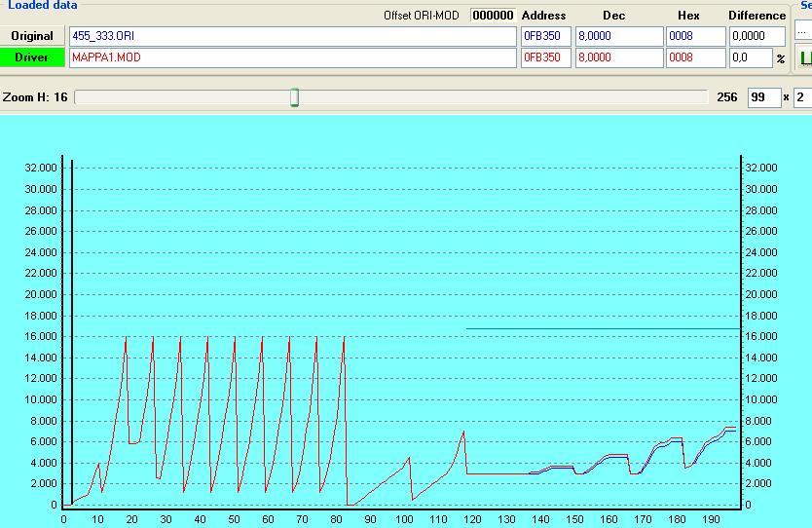The width and height of the screenshot is (812, 528).
Task: Click the Dec column header
Action: pos(613,16)
